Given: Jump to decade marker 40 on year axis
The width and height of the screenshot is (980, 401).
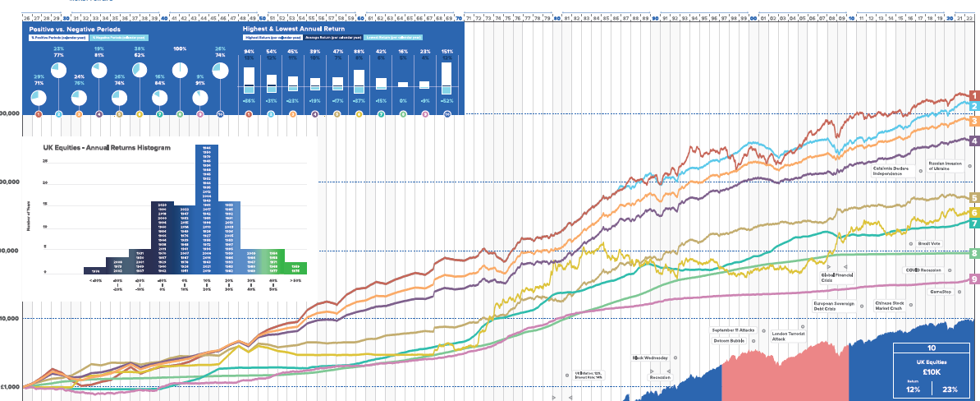Looking at the screenshot, I should pos(164,19).
